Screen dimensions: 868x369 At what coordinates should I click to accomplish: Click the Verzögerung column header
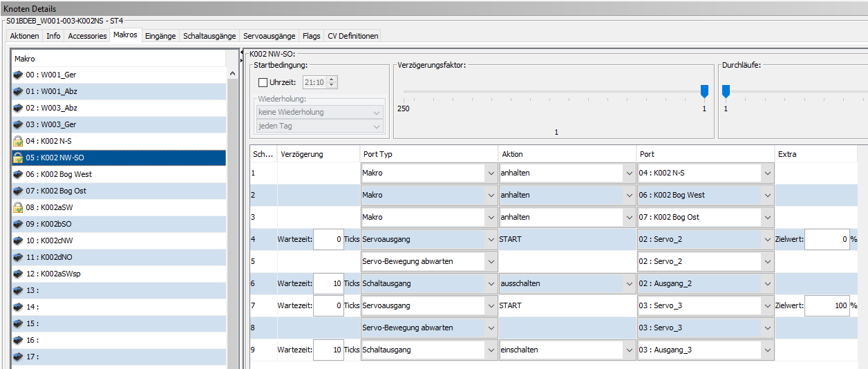(319, 154)
